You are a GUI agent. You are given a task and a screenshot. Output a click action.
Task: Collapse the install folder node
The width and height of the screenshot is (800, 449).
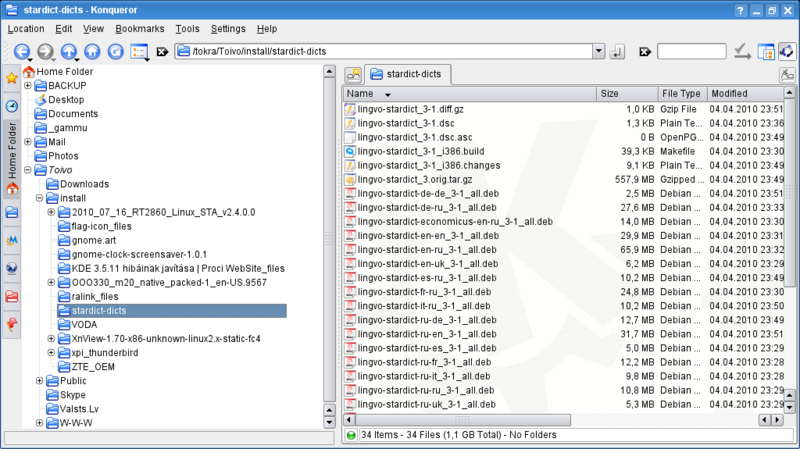coord(39,198)
